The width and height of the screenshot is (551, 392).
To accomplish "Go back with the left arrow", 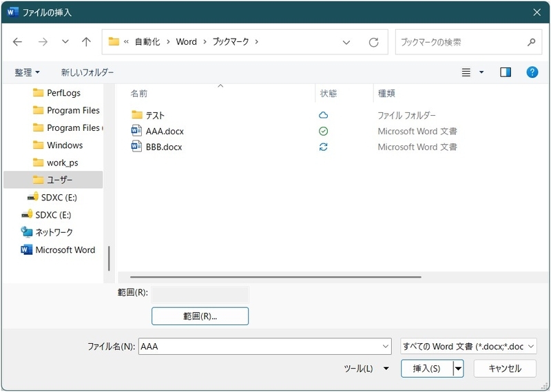I will click(x=17, y=42).
